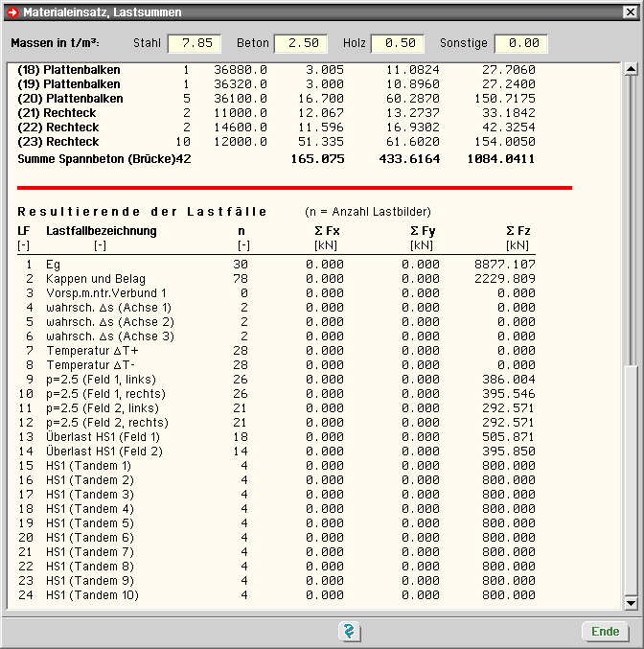
Task: Pick the HS1 (Tandem 5) row
Action: pyautogui.click(x=89, y=523)
